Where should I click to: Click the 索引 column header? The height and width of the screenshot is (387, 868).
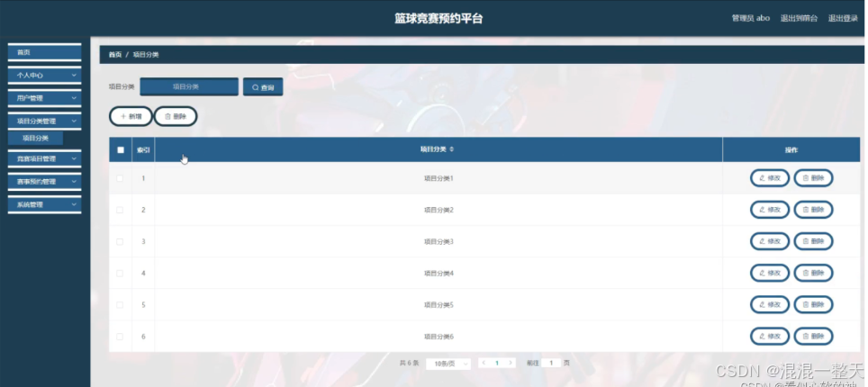[x=143, y=149]
